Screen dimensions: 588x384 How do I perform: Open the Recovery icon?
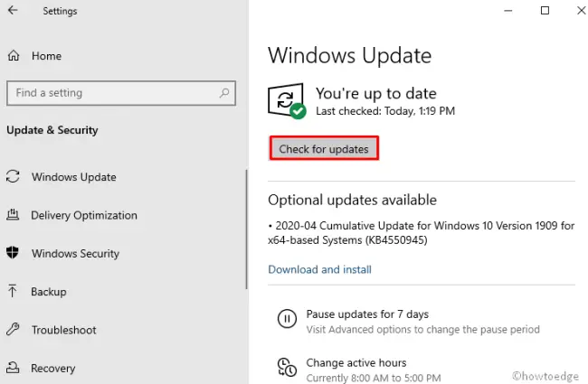13,368
